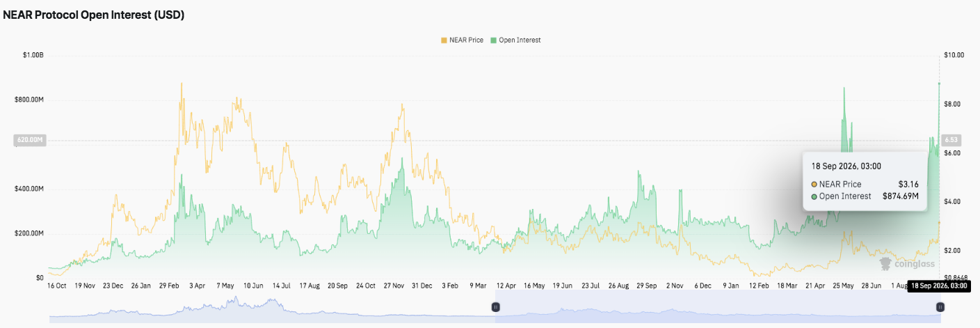Click the 27 Nov x-axis date
The image size is (980, 328).
(x=394, y=286)
